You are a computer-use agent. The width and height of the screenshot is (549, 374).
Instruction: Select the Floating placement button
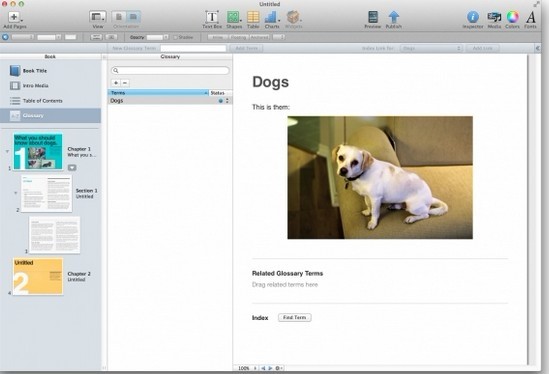pos(238,37)
